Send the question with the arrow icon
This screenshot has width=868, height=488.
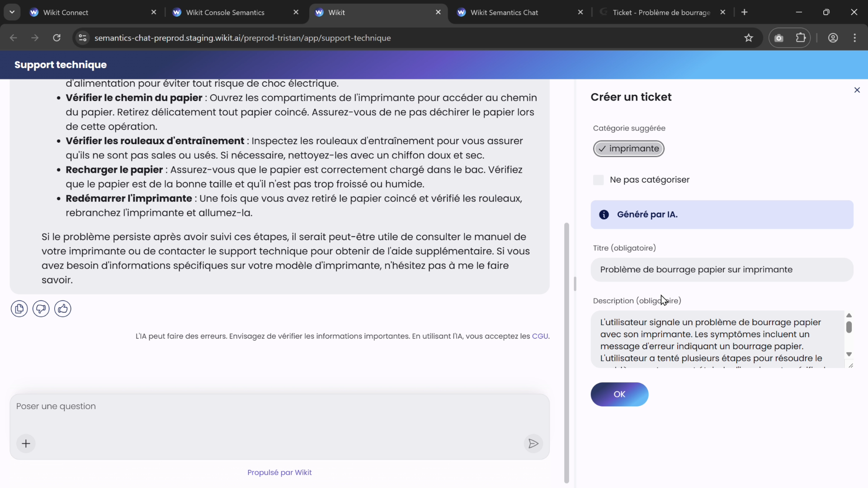pos(533,444)
